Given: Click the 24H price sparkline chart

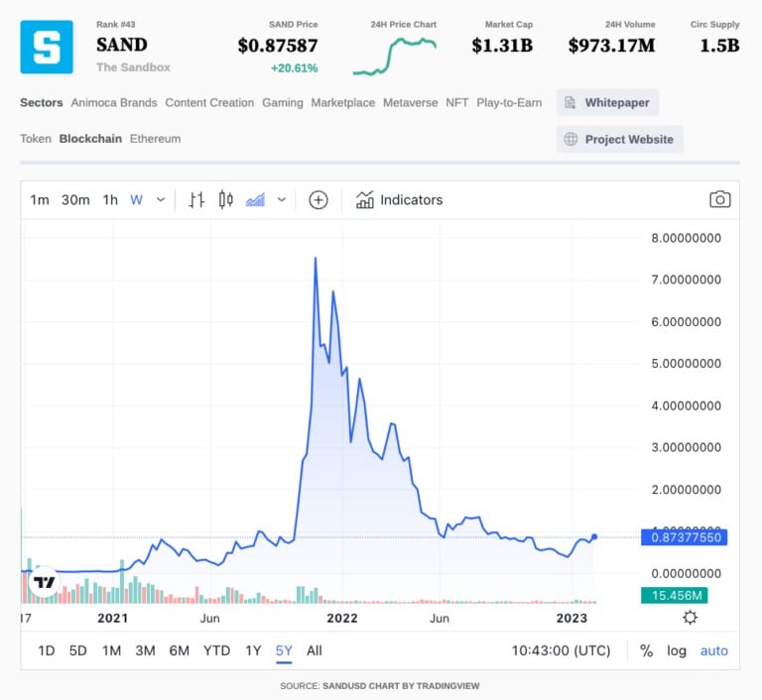Looking at the screenshot, I should pos(395,56).
